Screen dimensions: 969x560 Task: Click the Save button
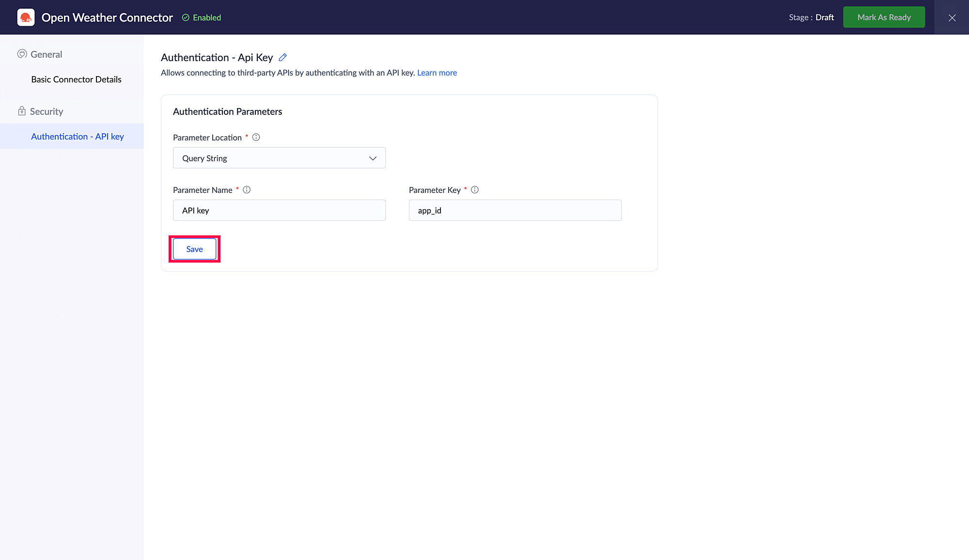194,249
